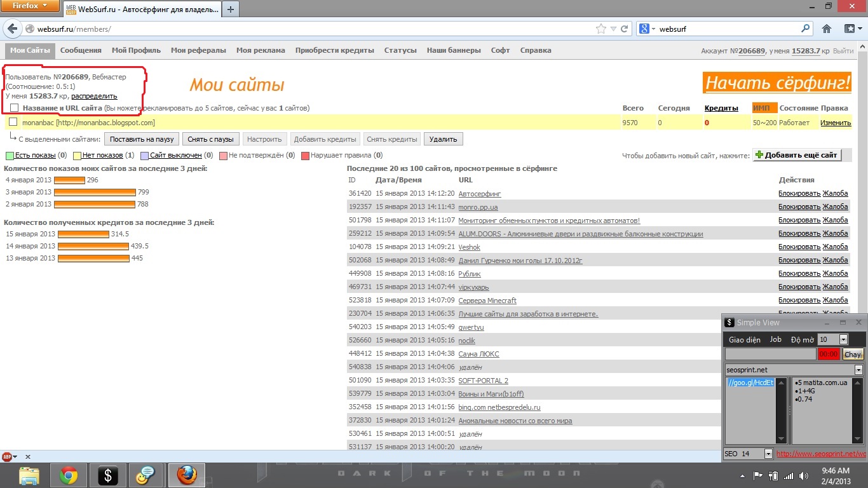Open the Giao diện menu in Simple View

tap(745, 340)
